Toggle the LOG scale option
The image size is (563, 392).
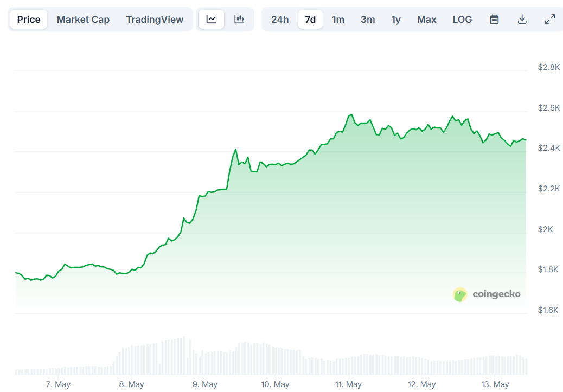(462, 19)
